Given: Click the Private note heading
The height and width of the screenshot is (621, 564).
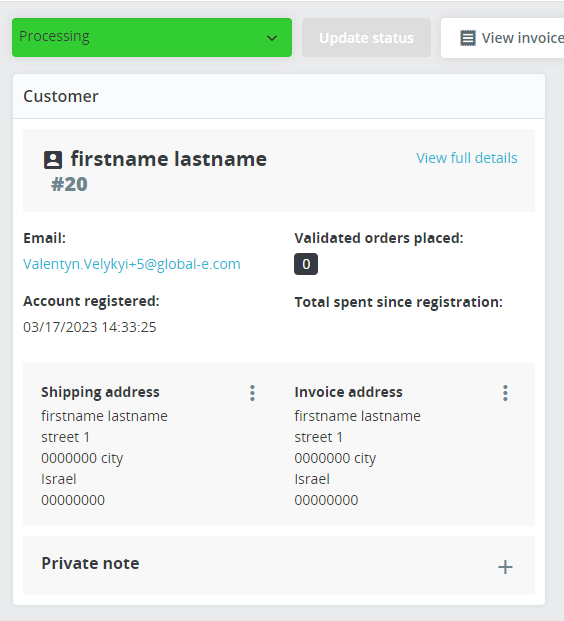Looking at the screenshot, I should [90, 563].
